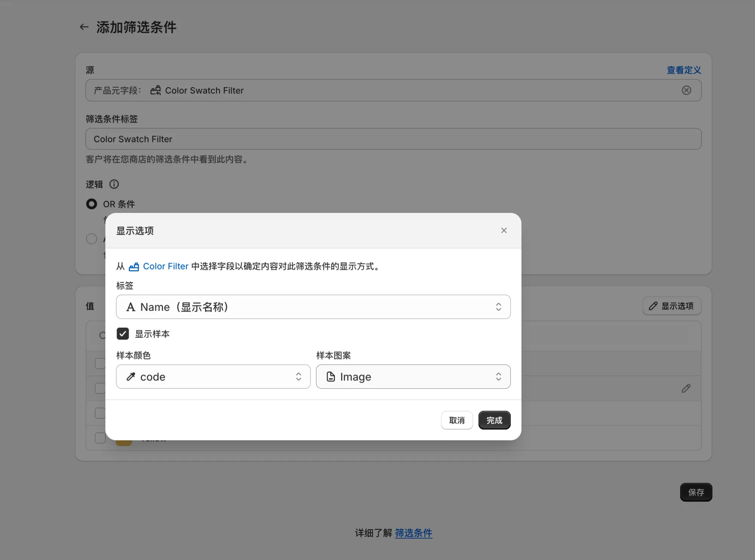
Task: Click the eyedropper icon inside the code field
Action: pyautogui.click(x=131, y=377)
